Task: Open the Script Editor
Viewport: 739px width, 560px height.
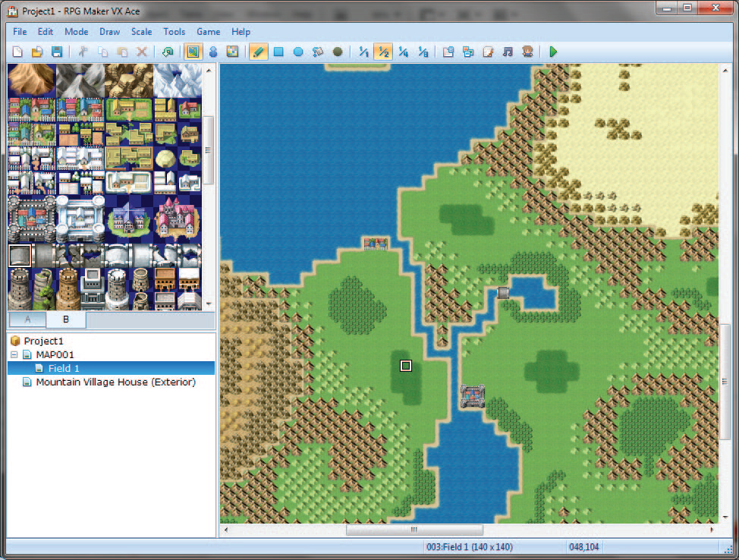Action: click(488, 52)
